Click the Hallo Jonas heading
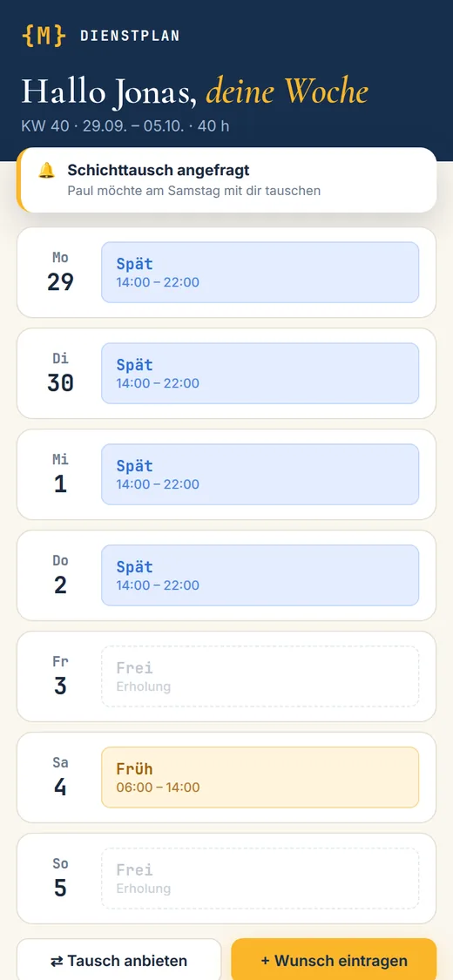This screenshot has height=980, width=453. [x=194, y=91]
